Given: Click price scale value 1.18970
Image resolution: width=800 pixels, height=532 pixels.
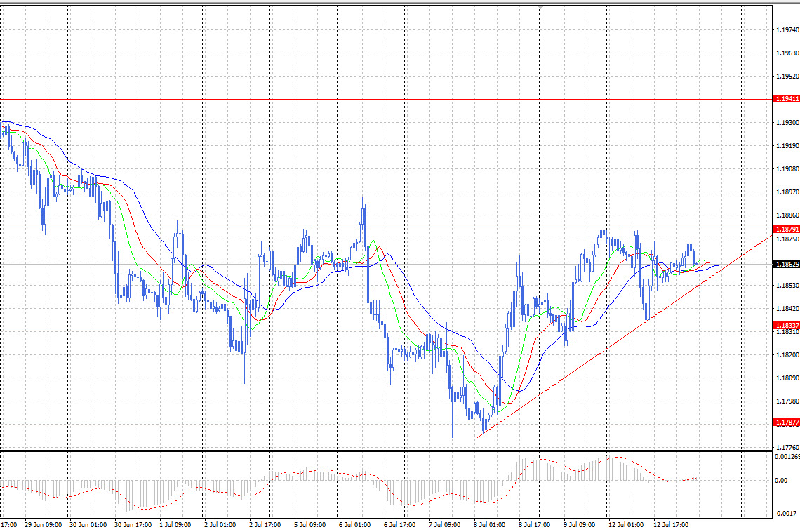Looking at the screenshot, I should click(787, 192).
